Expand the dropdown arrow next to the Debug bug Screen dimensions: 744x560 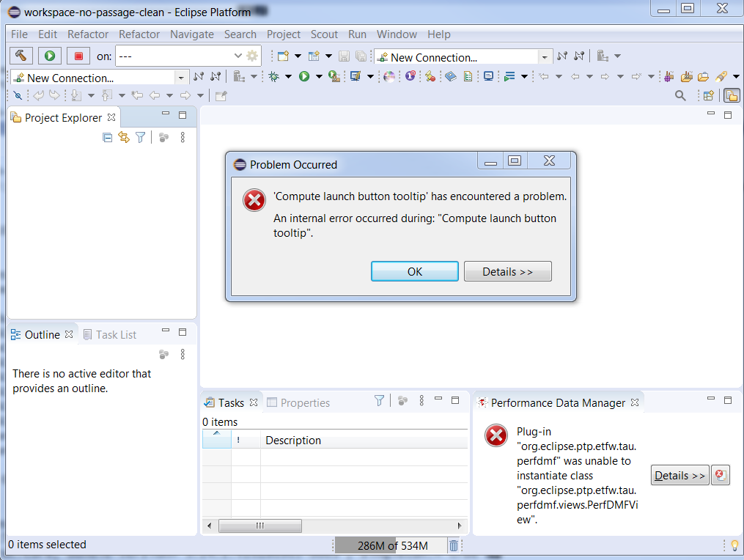coord(288,76)
